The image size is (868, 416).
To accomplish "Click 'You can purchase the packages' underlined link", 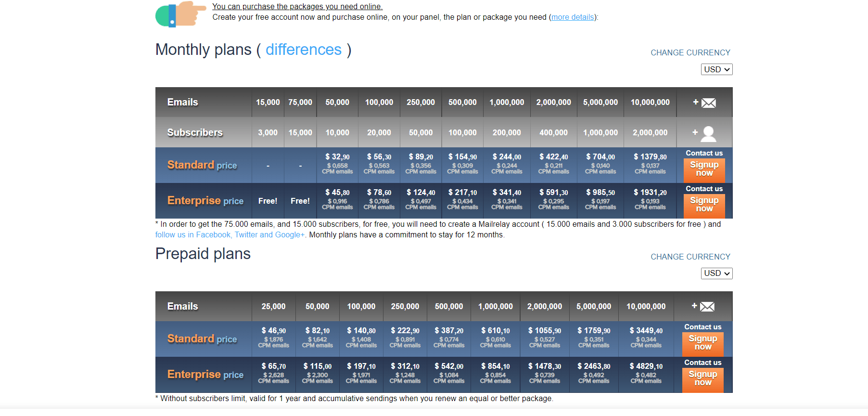I will [297, 7].
